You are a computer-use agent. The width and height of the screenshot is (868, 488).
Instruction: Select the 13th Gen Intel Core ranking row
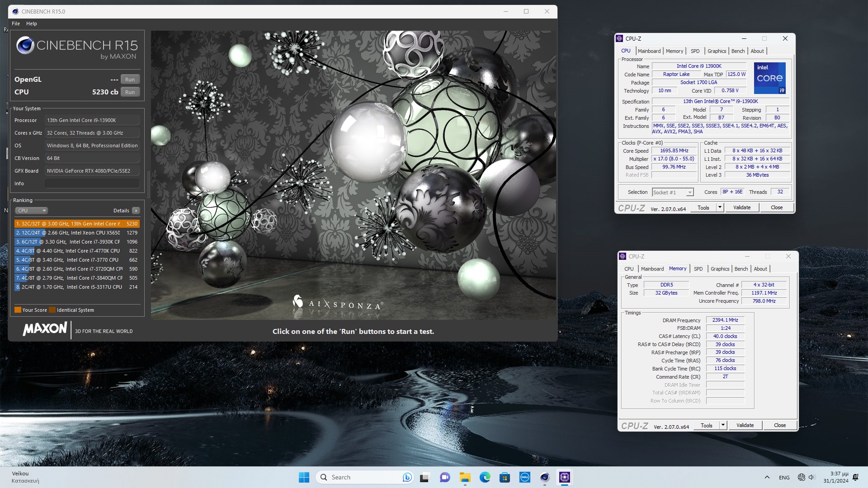click(77, 224)
